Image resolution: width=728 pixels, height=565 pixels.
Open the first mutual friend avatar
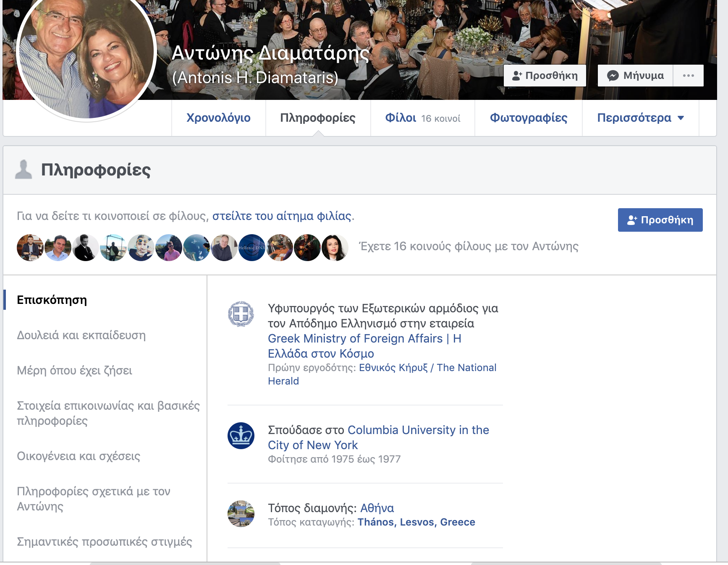30,248
